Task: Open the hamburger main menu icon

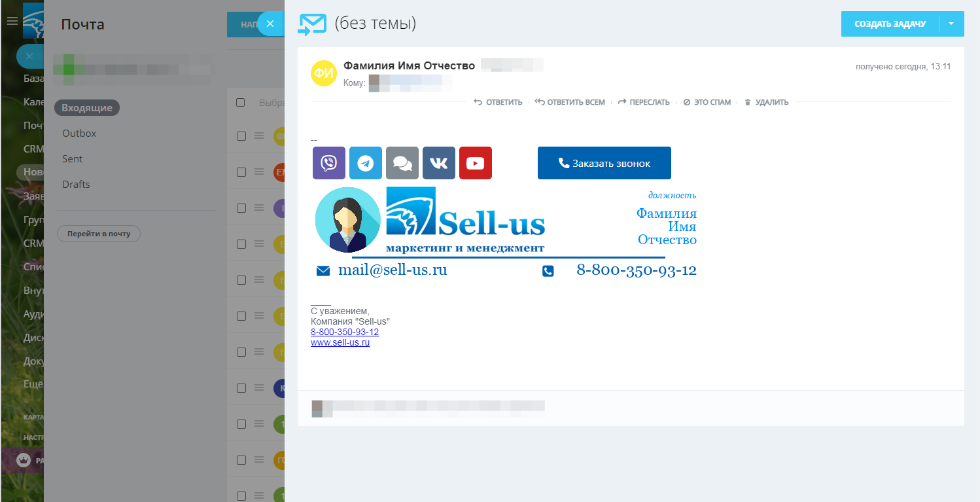Action: [x=12, y=21]
